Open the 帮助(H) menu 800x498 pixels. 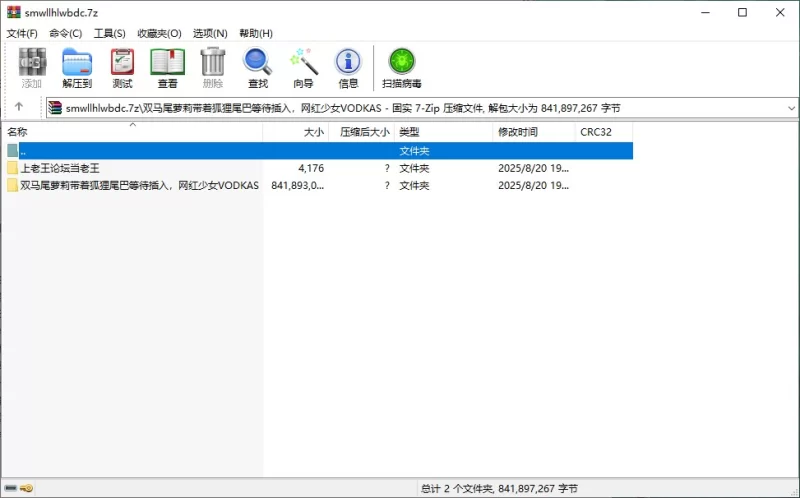(256, 33)
